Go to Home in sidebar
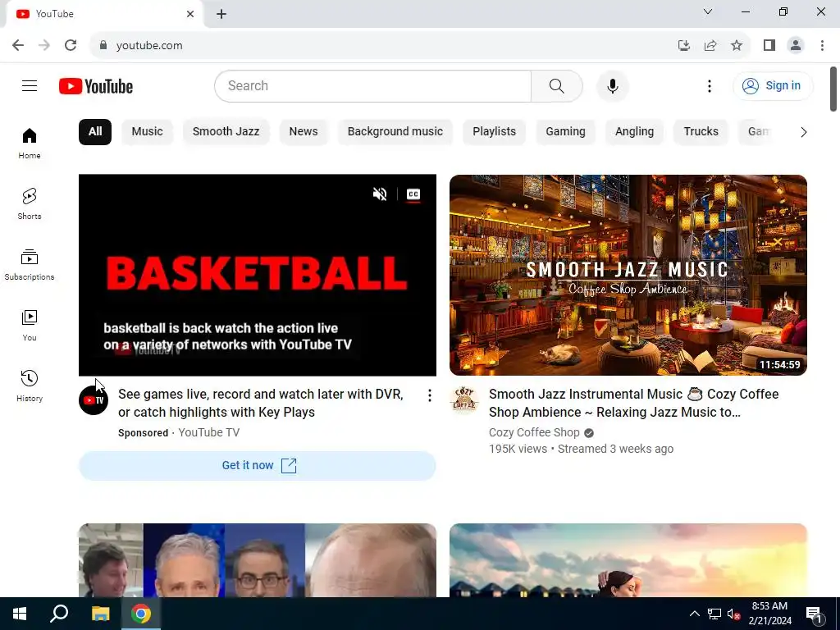Image resolution: width=840 pixels, height=630 pixels. (x=30, y=144)
